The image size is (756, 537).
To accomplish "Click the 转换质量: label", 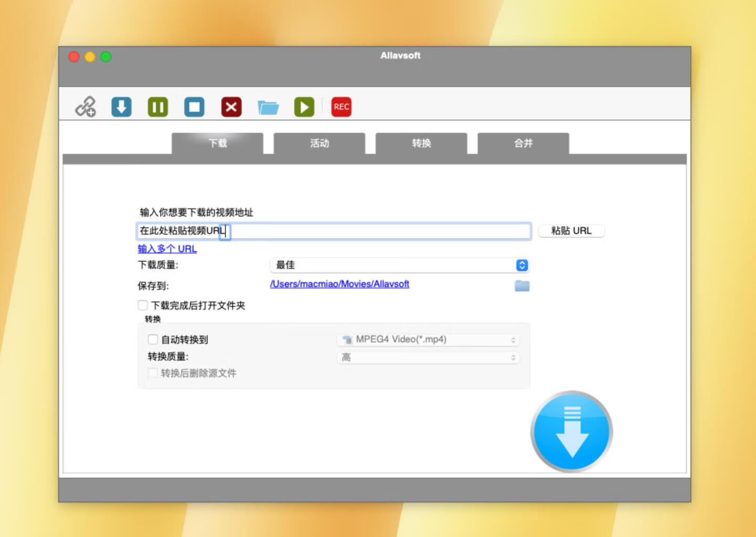I will 168,356.
